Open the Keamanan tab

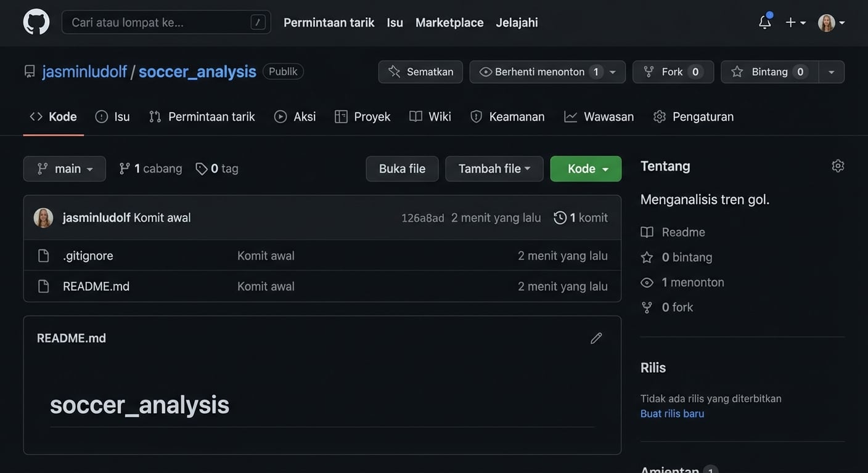click(507, 116)
